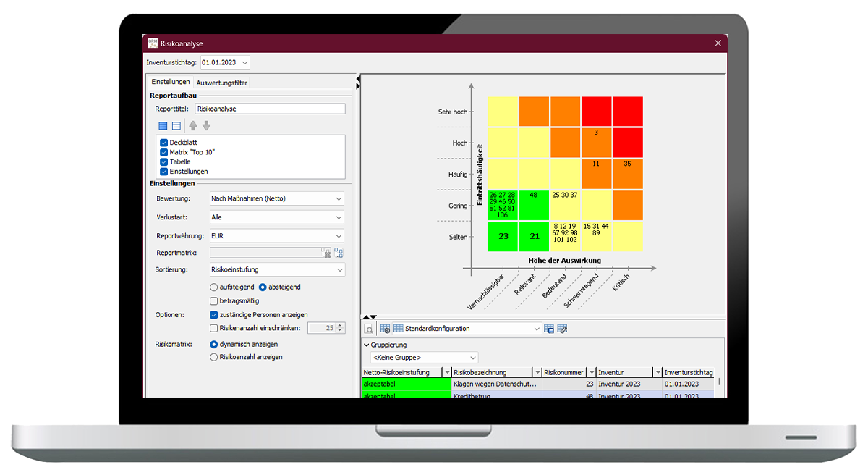Open the Reportwährung EUR dropdown

point(276,235)
